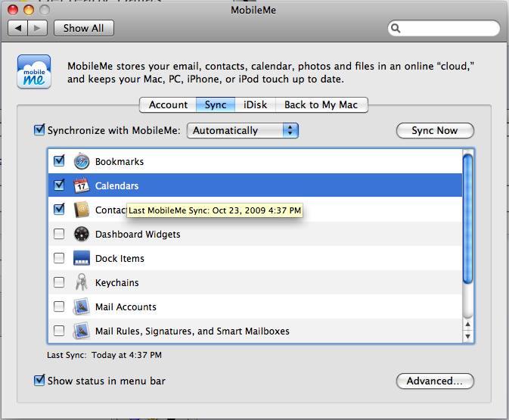Screen dimensions: 509x420
Task: Click the MobileMe cloud icon
Action: pos(34,72)
